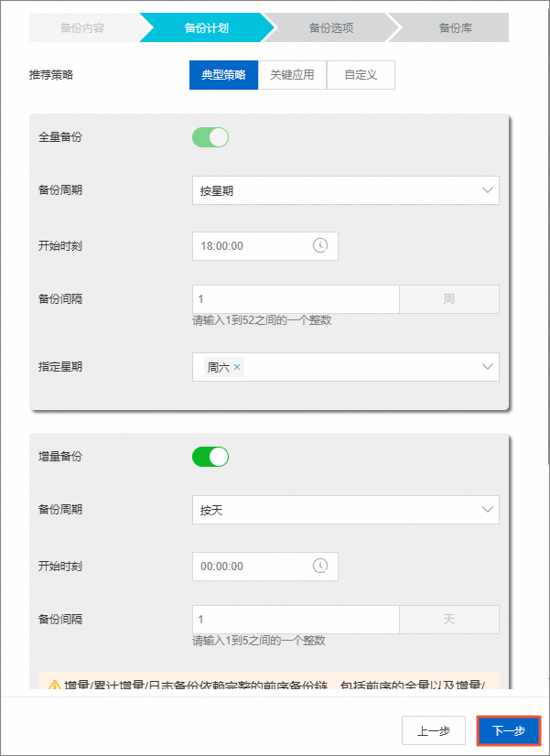
Task: Jump to the 备份选项 wizard step
Action: click(330, 28)
